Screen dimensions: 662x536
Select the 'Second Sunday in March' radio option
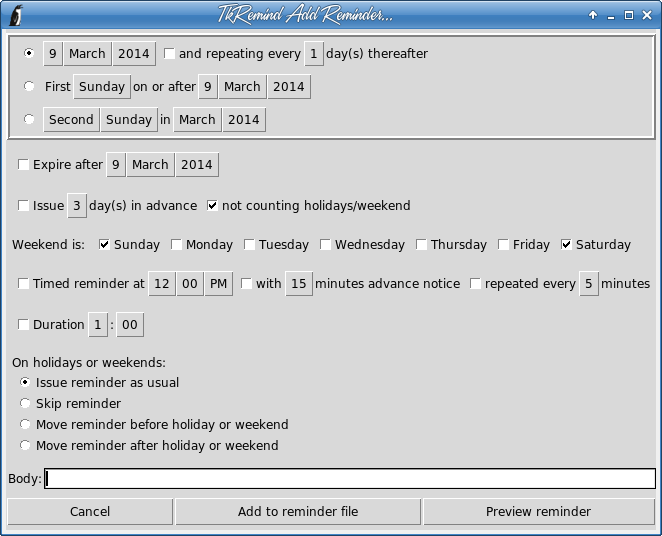[29, 119]
